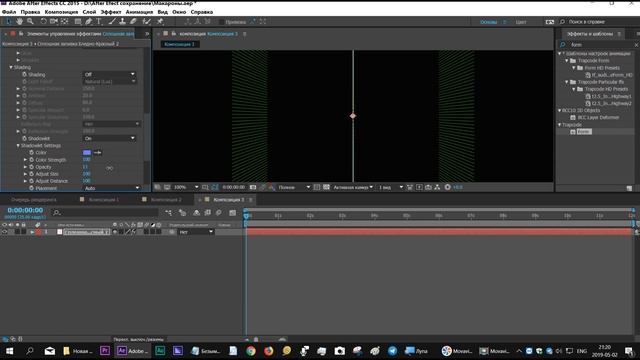This screenshot has height=360, width=640.
Task: Select the Rotation tool
Action: [43, 22]
